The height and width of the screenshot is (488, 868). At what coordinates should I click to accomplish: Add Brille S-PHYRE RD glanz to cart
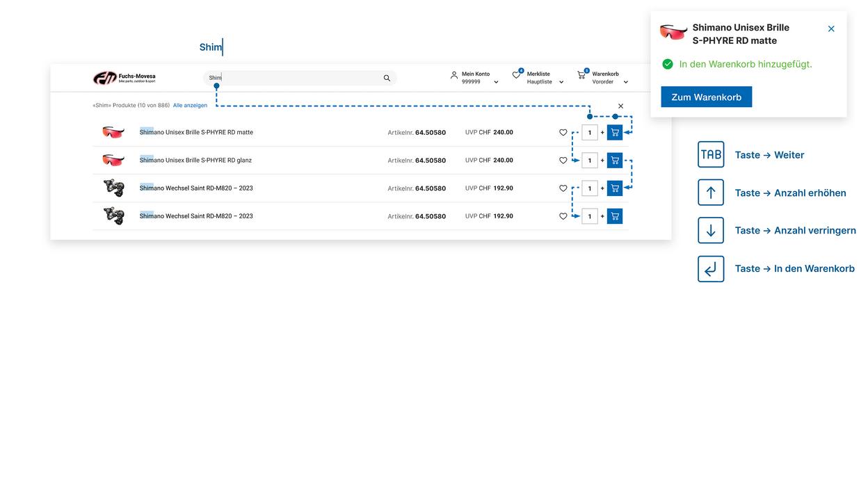(615, 161)
